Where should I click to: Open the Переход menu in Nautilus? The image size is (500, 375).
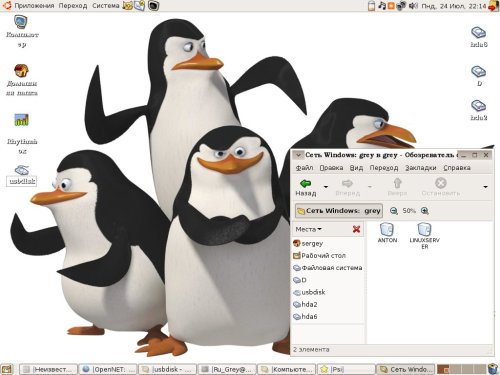384,168
